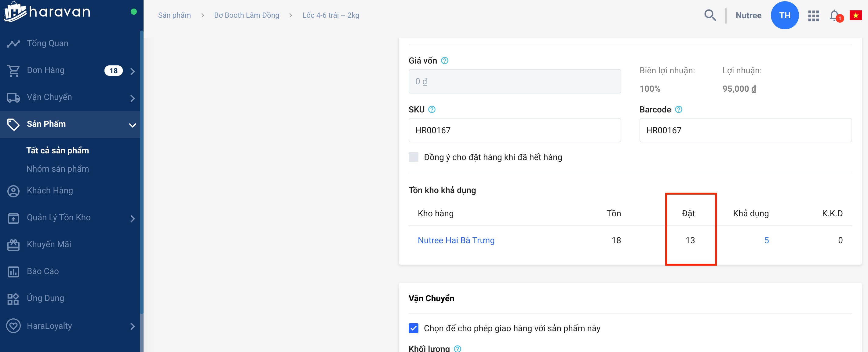Click the Barcode help icon
This screenshot has width=868, height=352.
pos(679,110)
